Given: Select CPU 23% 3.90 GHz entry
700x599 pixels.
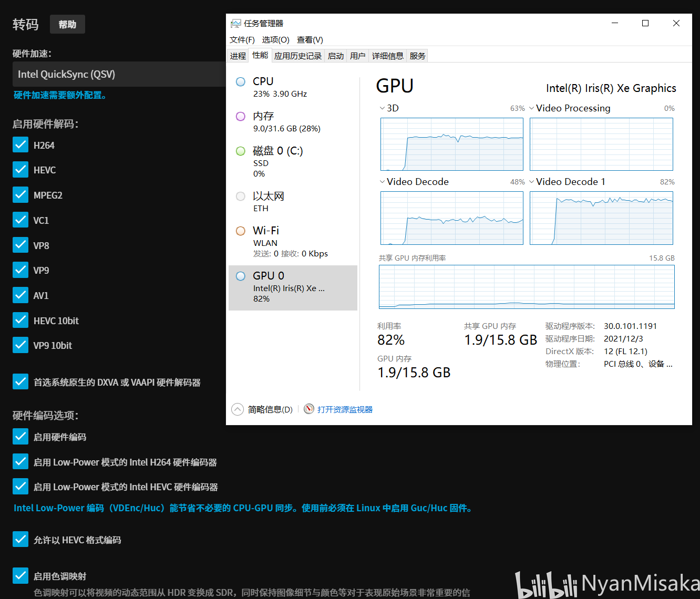Looking at the screenshot, I should tap(293, 87).
